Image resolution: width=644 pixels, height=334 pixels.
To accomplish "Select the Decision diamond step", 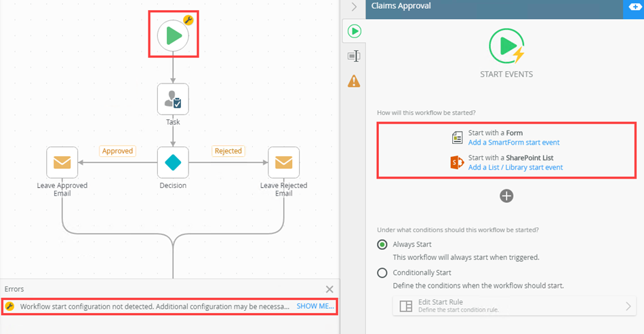I will 173,162.
